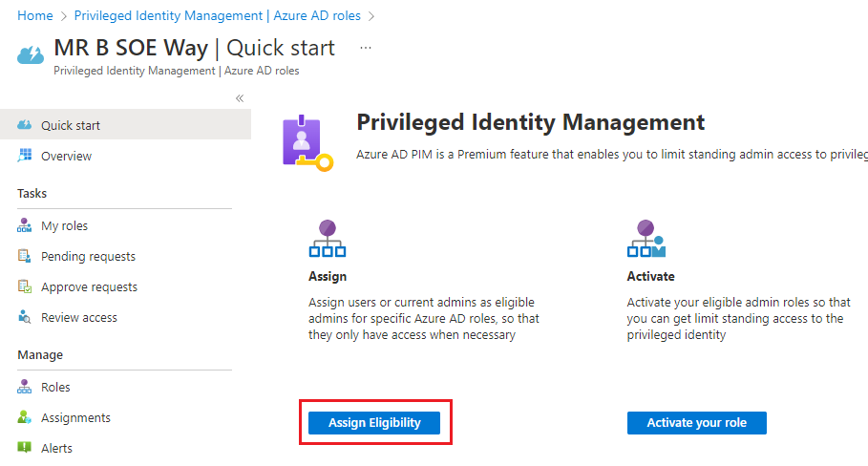
Task: Click the Assign Eligibility button
Action: pyautogui.click(x=374, y=423)
